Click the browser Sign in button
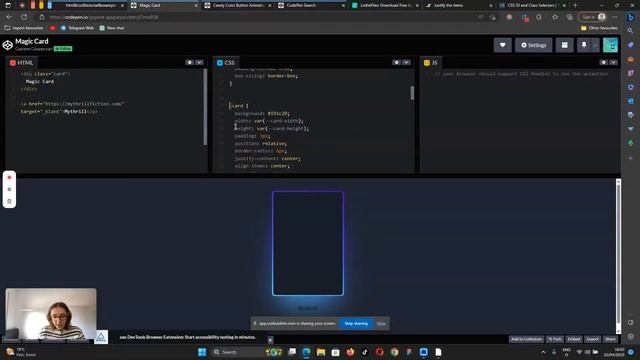 (x=592, y=17)
